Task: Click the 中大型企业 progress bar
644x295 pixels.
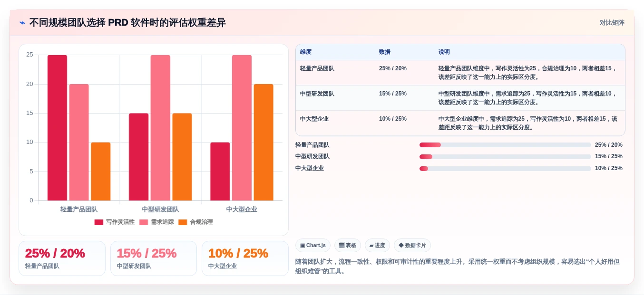Action: pyautogui.click(x=505, y=169)
